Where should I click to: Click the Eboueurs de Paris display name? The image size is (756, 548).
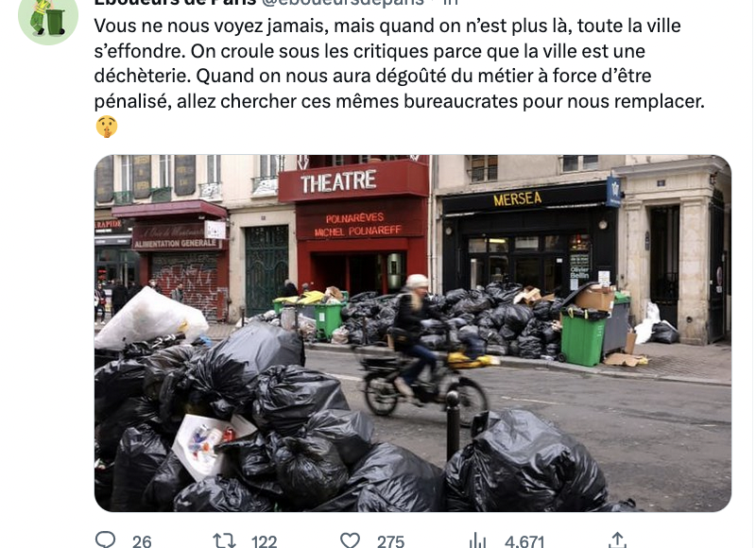tap(175, 3)
